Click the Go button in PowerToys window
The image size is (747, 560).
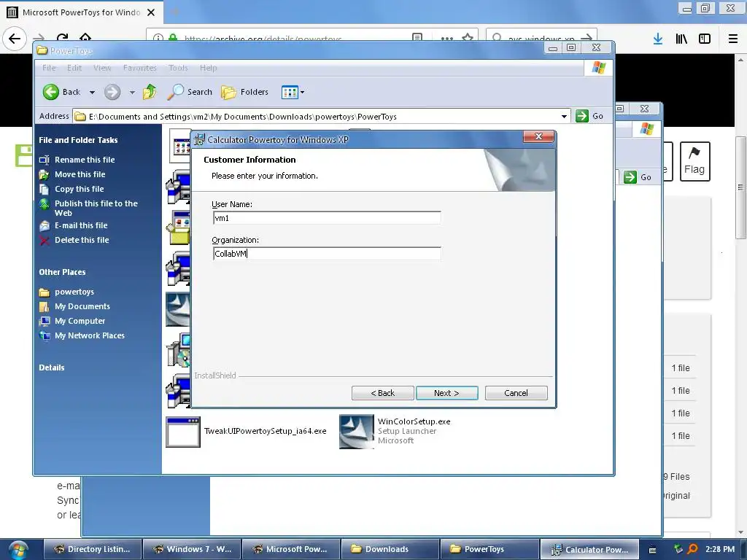[589, 116]
